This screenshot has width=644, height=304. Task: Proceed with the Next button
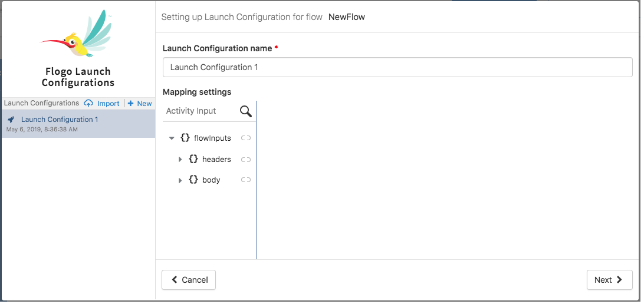pos(609,280)
